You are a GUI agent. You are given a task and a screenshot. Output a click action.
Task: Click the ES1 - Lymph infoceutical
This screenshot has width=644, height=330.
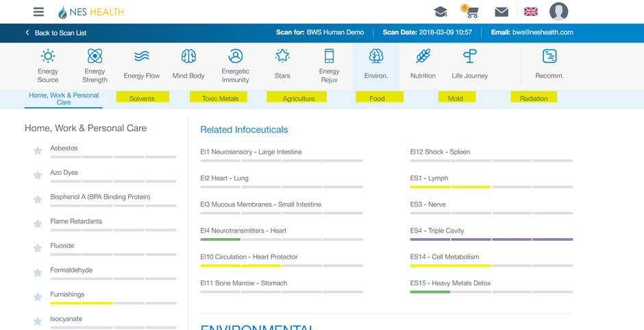[x=429, y=178]
